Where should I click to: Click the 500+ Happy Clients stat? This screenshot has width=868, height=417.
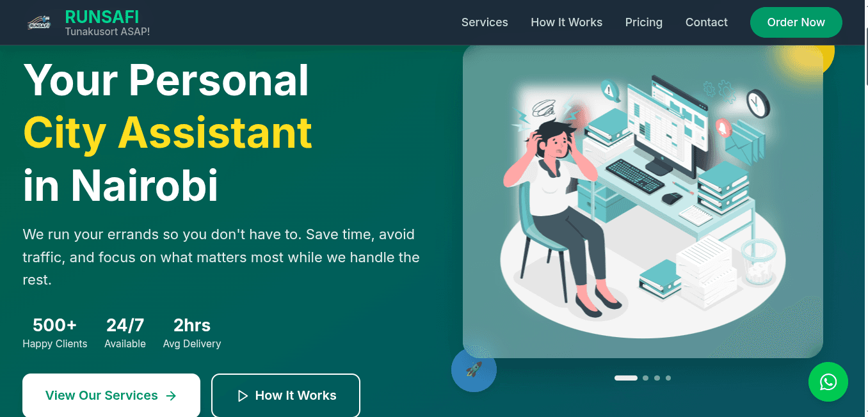click(x=55, y=333)
